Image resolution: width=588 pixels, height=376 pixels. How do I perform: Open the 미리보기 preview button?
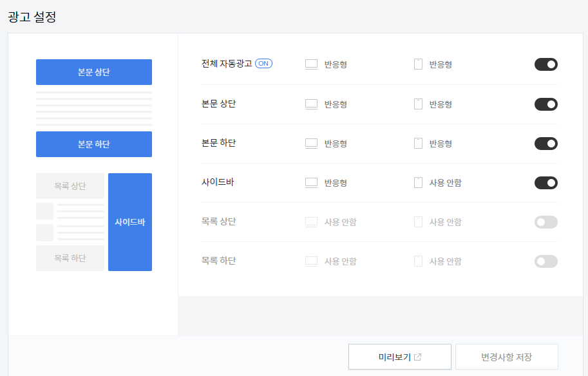point(400,357)
